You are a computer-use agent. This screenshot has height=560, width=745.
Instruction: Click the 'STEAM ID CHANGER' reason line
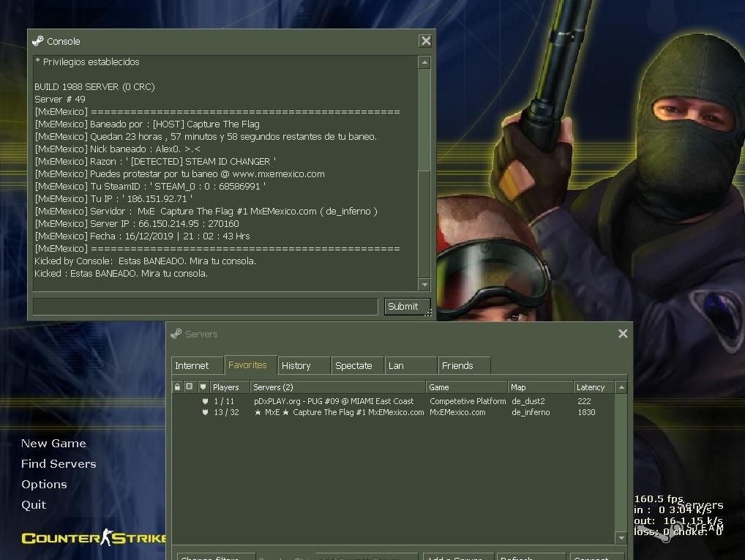155,161
